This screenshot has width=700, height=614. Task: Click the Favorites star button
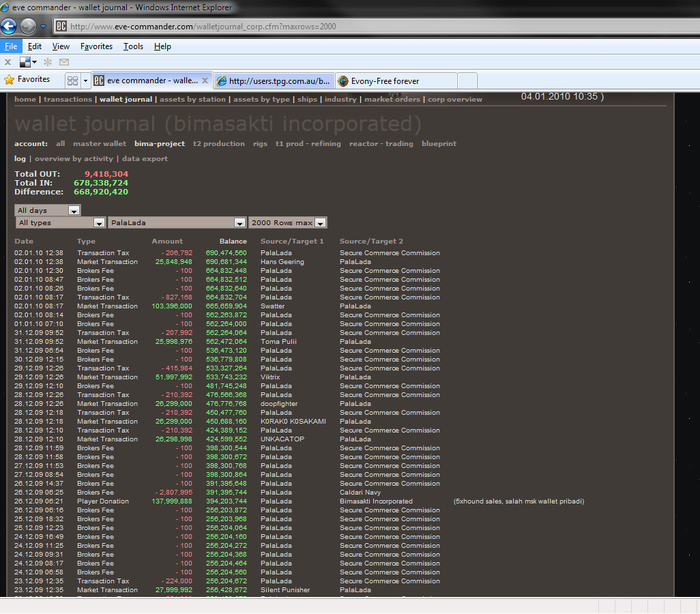[x=27, y=80]
